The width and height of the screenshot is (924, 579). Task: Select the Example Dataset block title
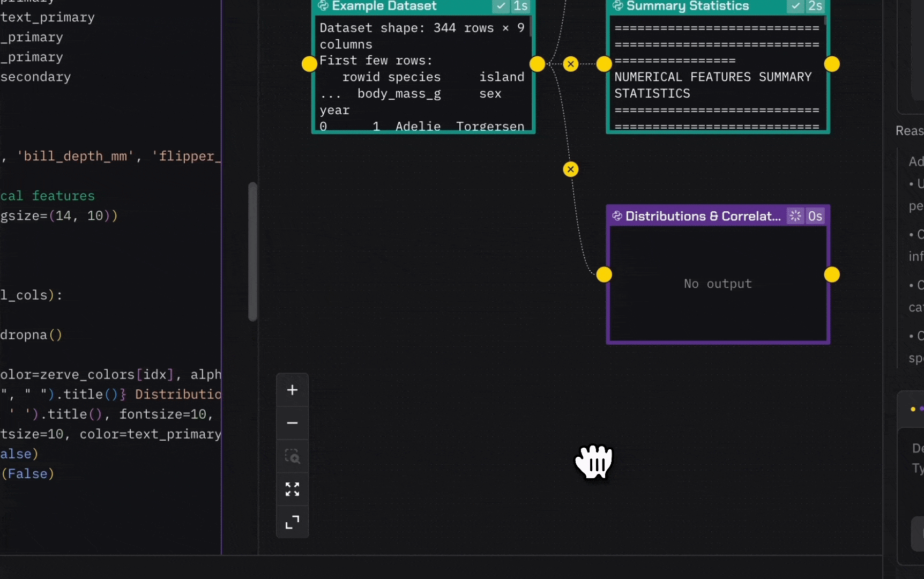(x=384, y=6)
